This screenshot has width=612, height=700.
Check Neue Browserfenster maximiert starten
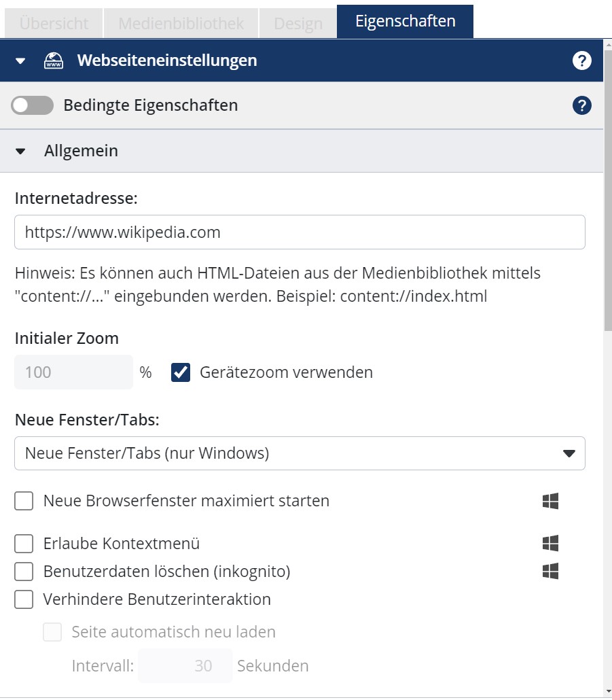(x=24, y=501)
